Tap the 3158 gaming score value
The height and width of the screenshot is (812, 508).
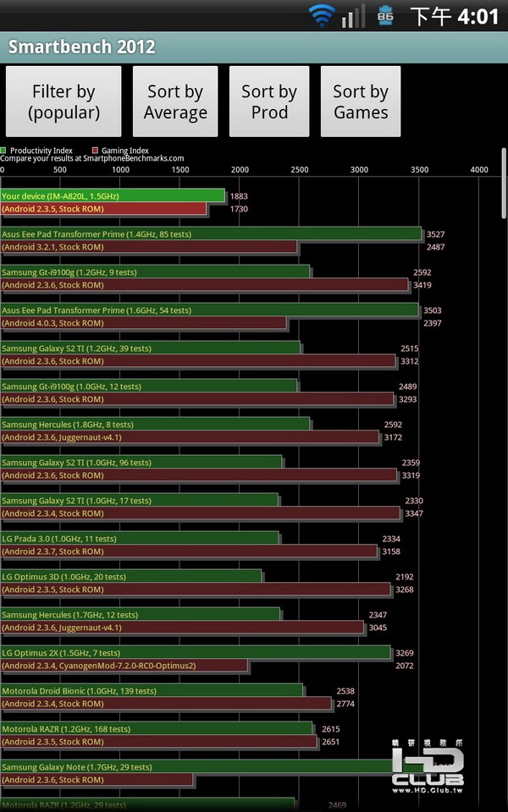(x=391, y=551)
